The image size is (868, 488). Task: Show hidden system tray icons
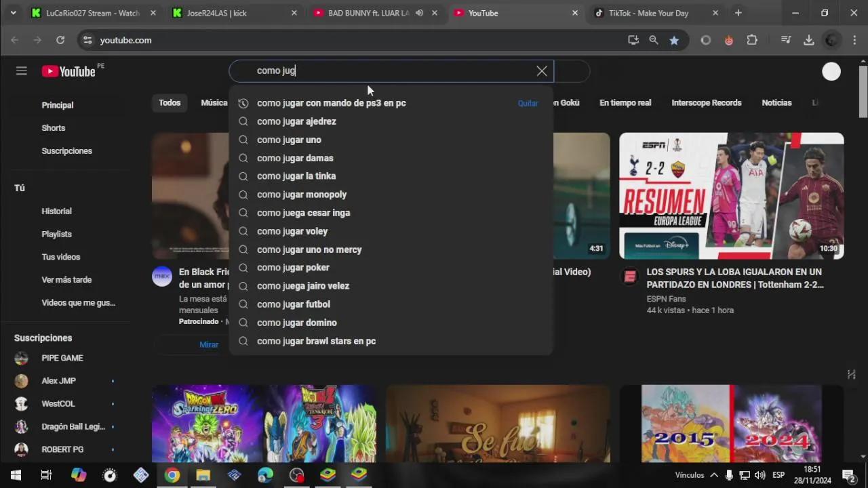(714, 475)
